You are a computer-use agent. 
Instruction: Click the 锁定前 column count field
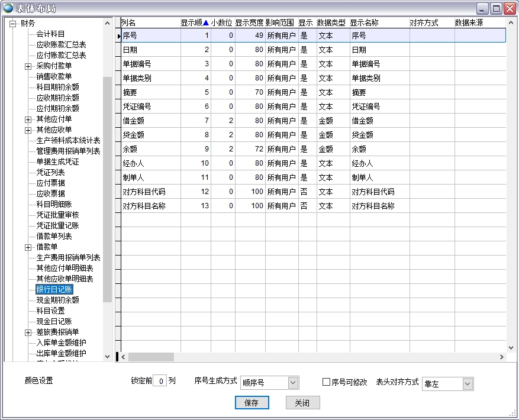(x=159, y=382)
